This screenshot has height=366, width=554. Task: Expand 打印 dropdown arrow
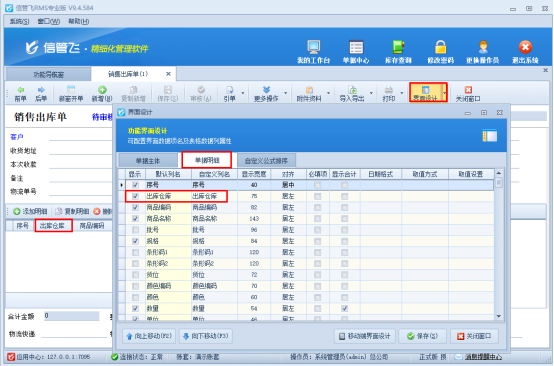click(402, 93)
